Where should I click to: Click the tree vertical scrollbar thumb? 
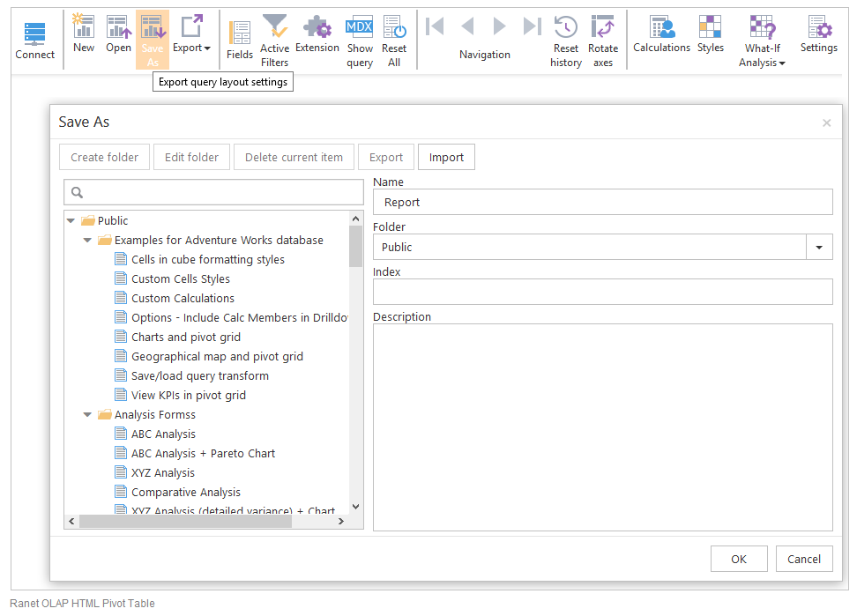[356, 246]
